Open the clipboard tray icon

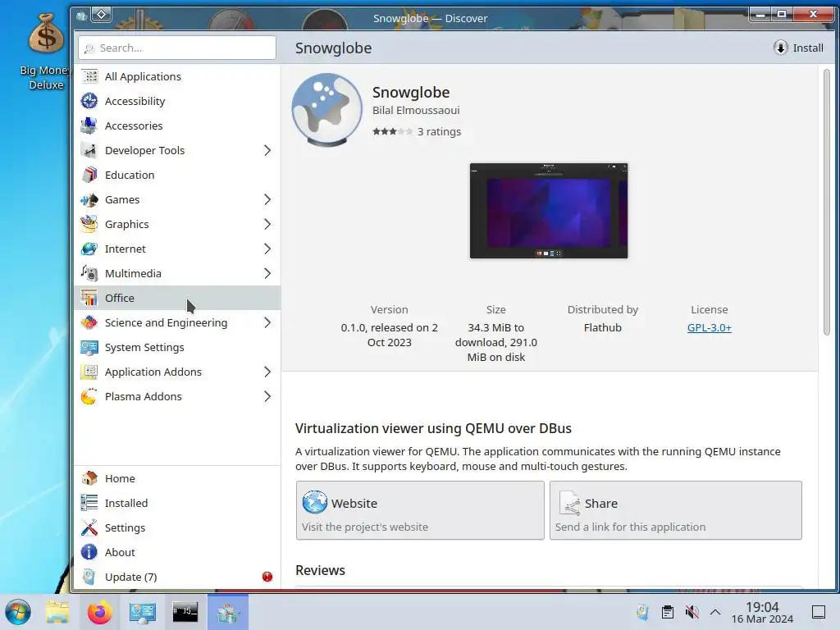(668, 612)
